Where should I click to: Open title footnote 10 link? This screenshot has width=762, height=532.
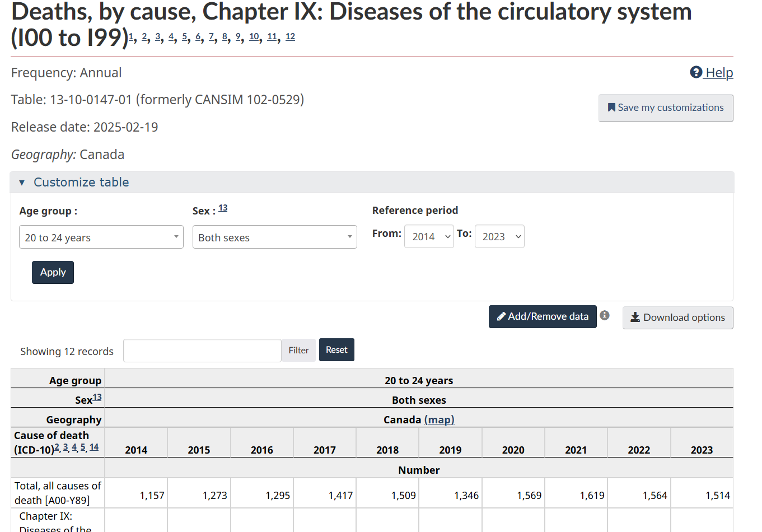tap(254, 36)
